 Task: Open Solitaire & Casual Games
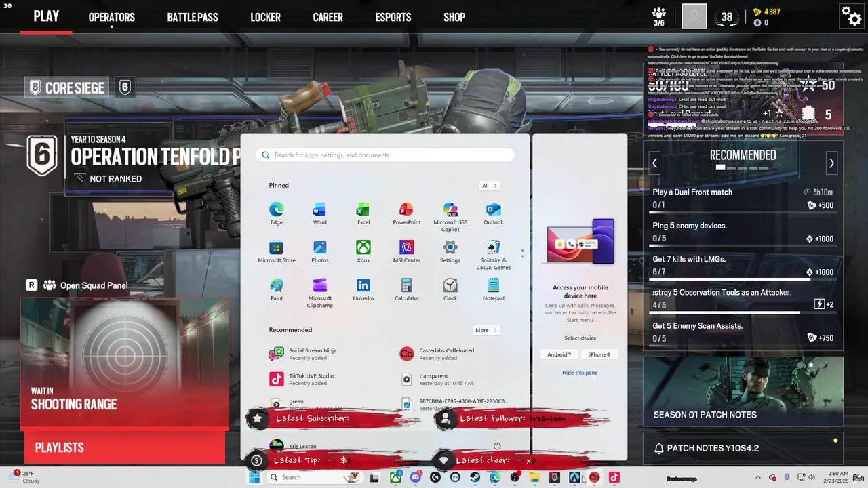493,255
